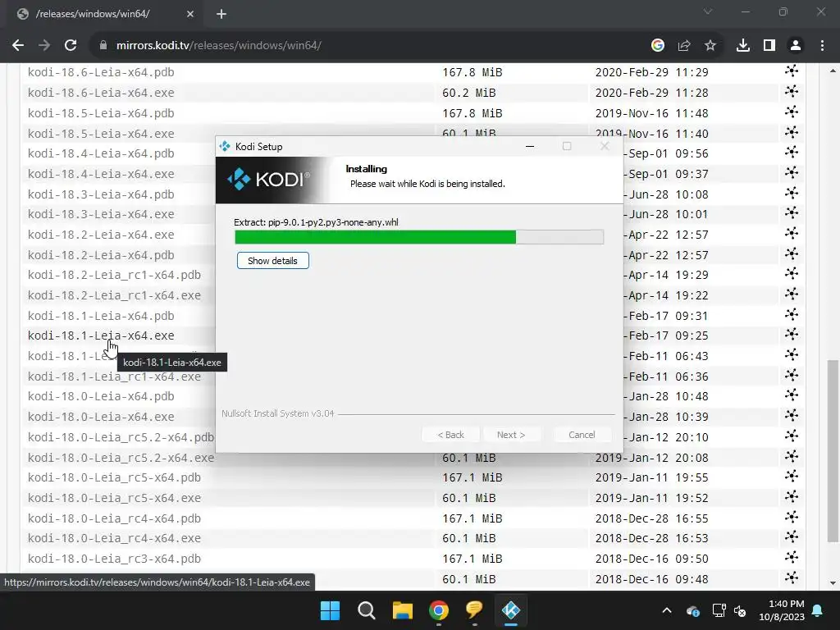Open kodi-18.6-Leia-x64.pdb link
840x630 pixels.
pos(101,72)
